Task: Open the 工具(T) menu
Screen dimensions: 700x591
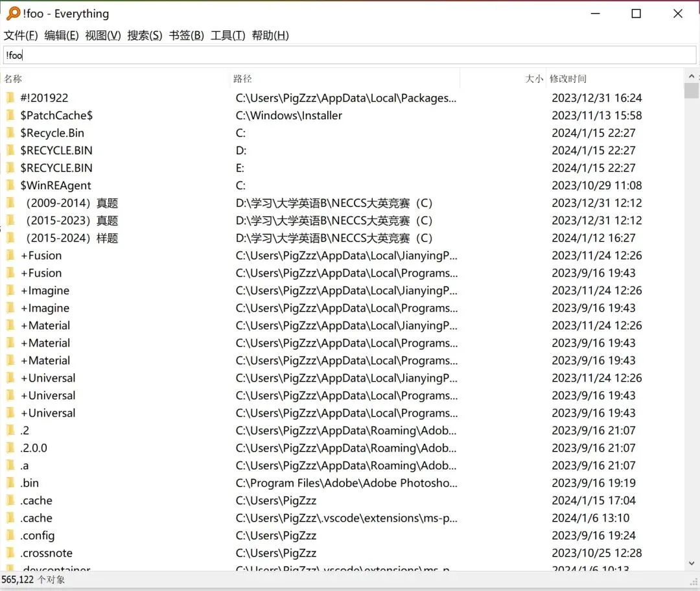Action: pos(227,35)
